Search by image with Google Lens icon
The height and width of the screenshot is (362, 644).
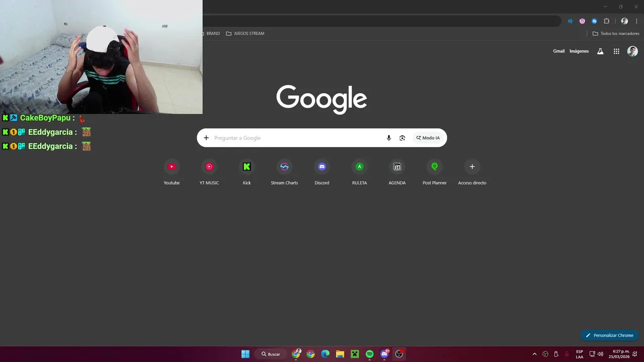pos(402,138)
